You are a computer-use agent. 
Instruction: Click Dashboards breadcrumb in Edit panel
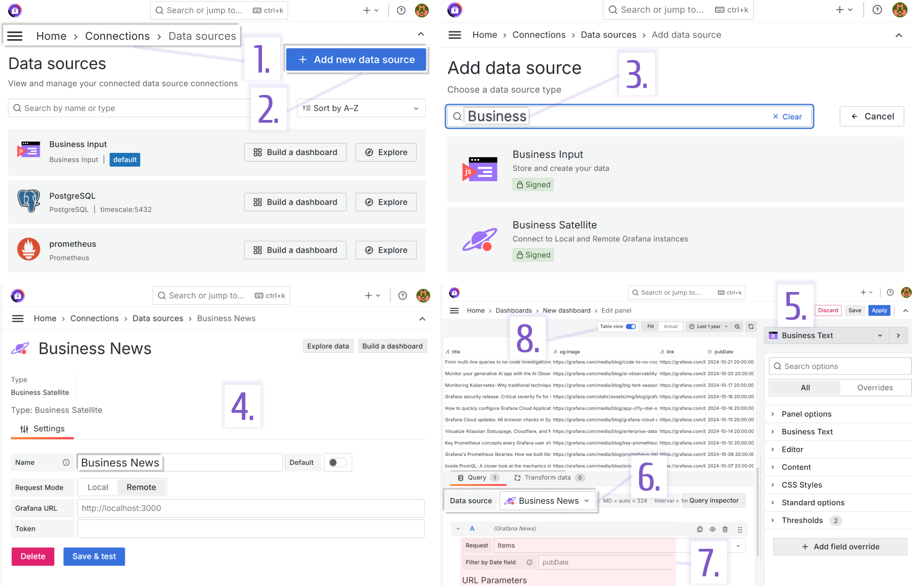[x=513, y=310]
